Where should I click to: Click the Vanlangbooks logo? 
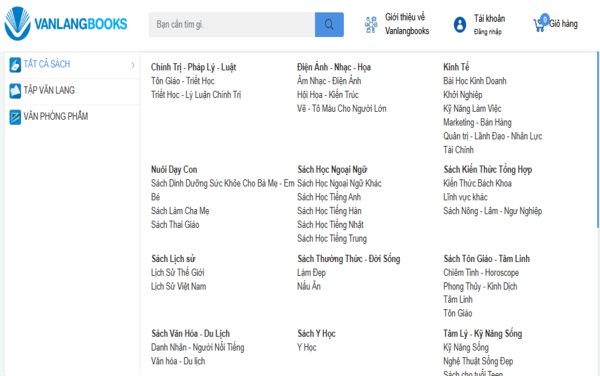[65, 24]
